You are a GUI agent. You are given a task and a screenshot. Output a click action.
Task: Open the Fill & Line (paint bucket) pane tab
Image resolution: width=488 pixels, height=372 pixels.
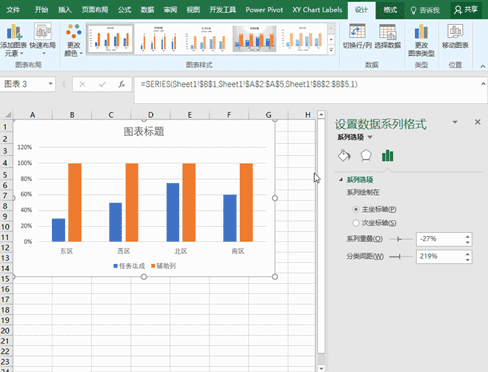coord(344,155)
